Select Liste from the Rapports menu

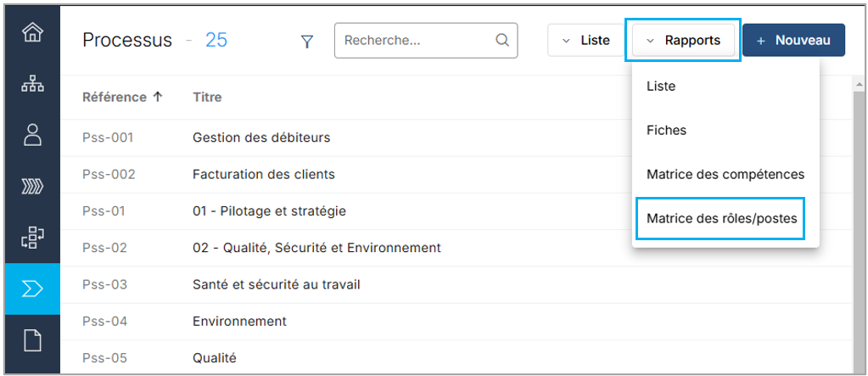coord(661,87)
